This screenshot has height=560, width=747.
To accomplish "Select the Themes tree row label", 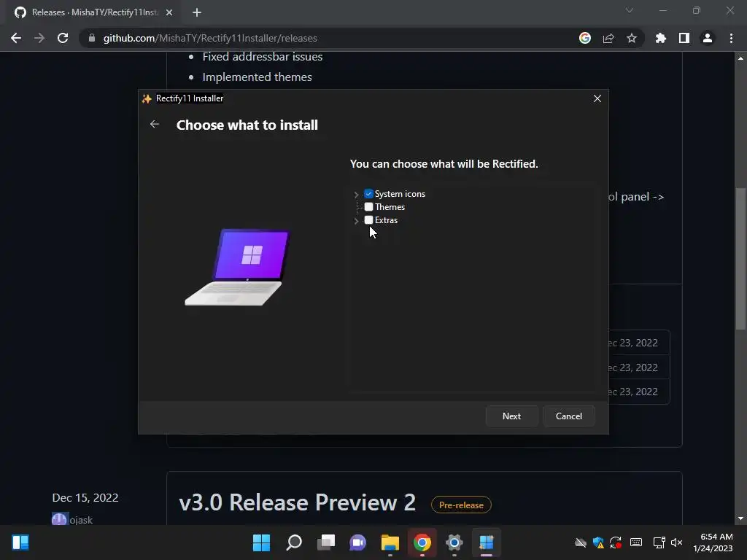I will pyautogui.click(x=390, y=206).
